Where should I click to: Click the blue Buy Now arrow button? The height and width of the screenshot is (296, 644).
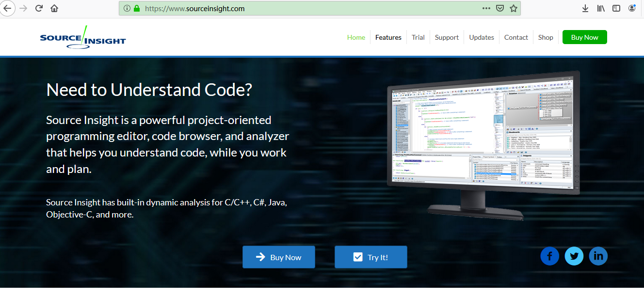279,257
